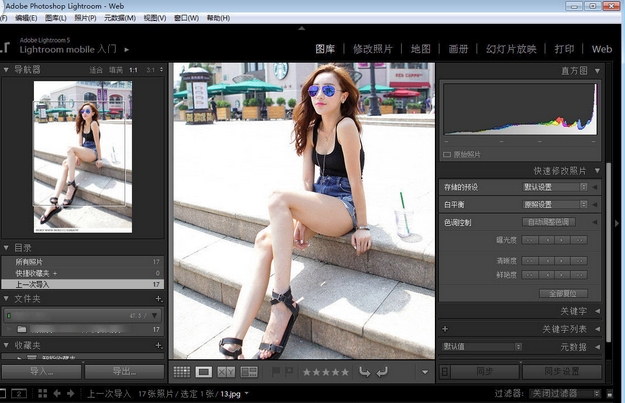Viewport: 625px width, 403px height.
Task: Expand the 关键字列表 panel
Action: point(597,329)
